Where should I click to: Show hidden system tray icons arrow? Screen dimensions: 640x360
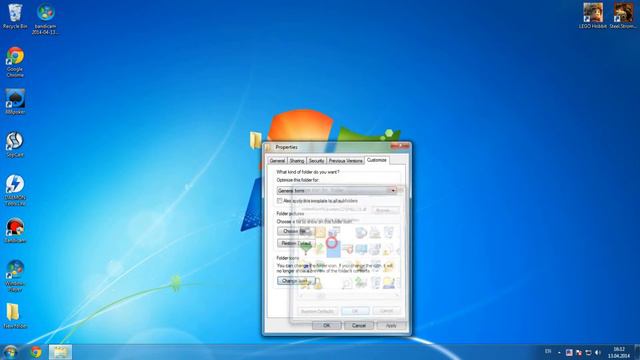tap(559, 352)
